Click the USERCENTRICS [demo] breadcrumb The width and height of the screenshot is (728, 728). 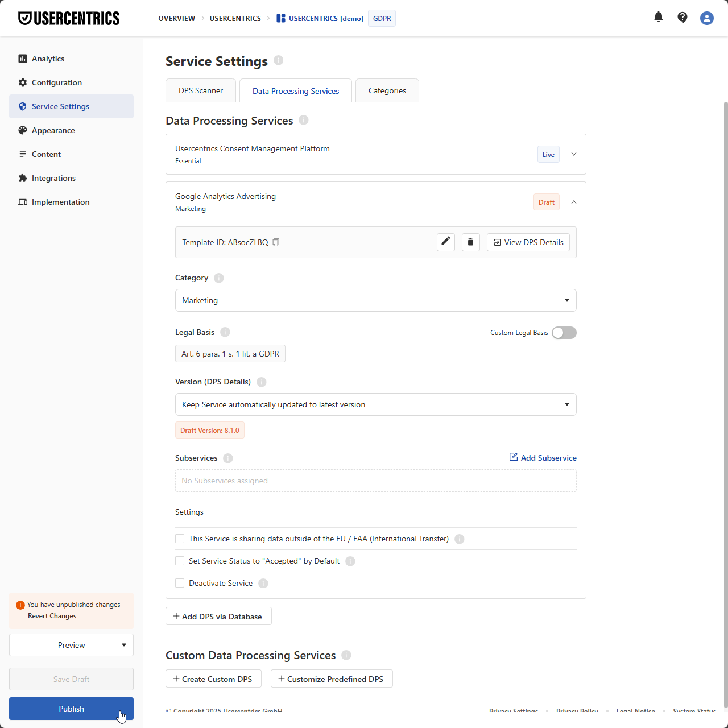coord(326,18)
